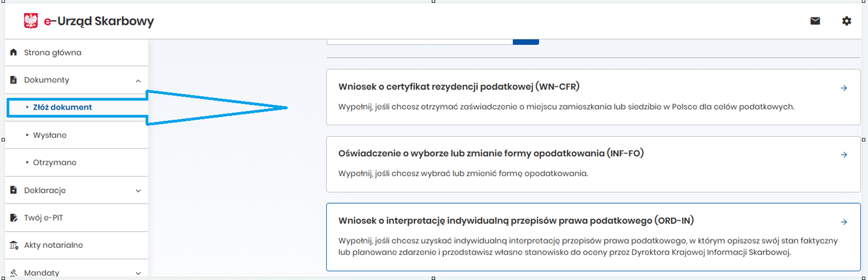Click the document icon beside Dokumenty
Image resolution: width=868 pixels, height=280 pixels.
(14, 80)
